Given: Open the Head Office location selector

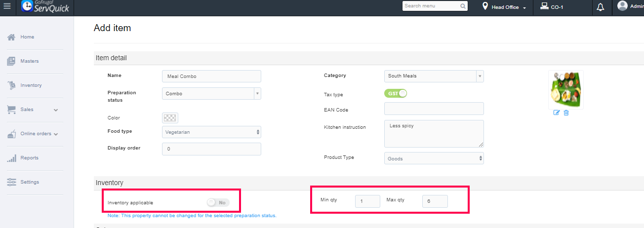Looking at the screenshot, I should 505,7.
